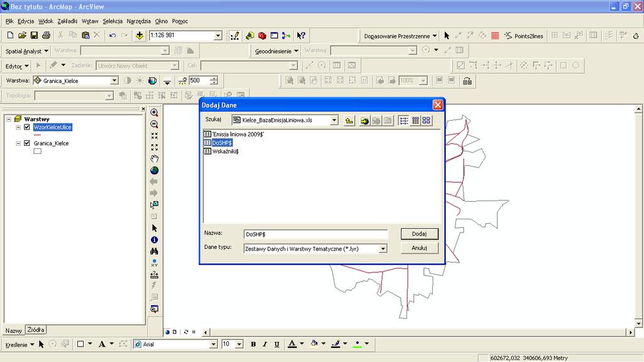Switch dialog to List view

click(x=404, y=120)
